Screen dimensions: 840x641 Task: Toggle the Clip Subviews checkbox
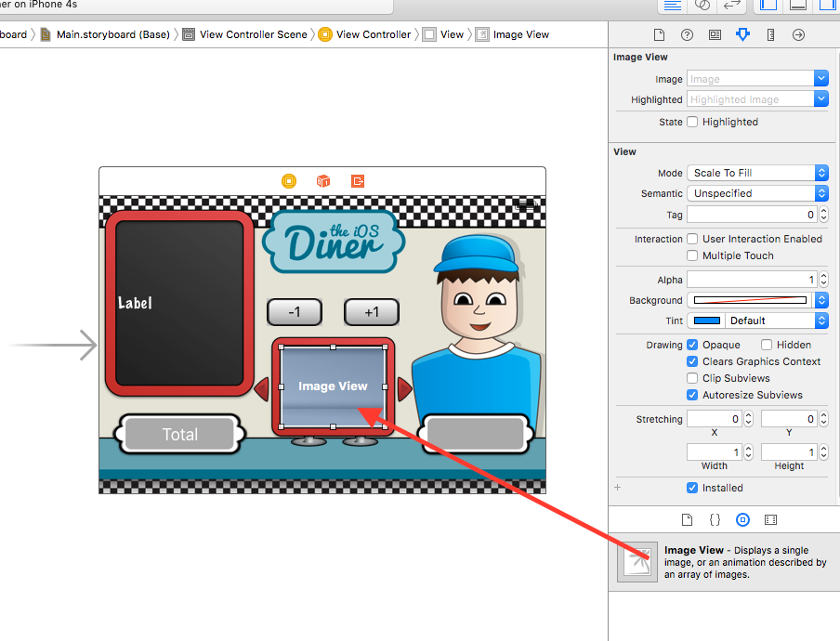692,378
